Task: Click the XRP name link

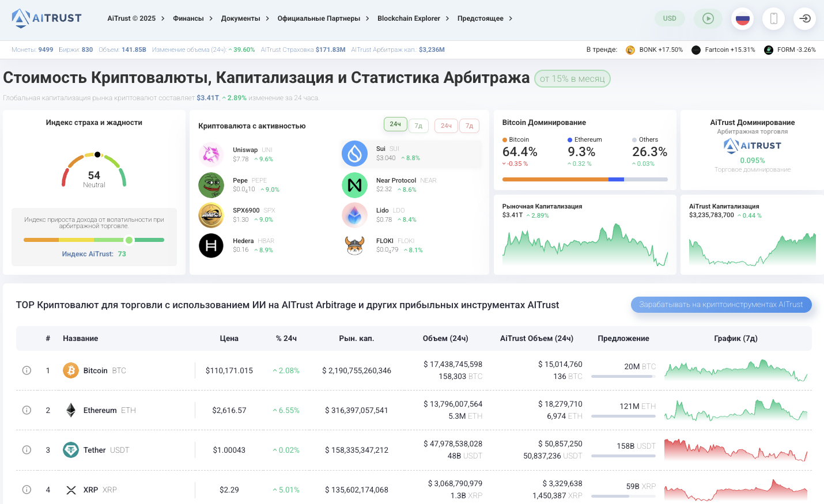Action: click(x=100, y=490)
